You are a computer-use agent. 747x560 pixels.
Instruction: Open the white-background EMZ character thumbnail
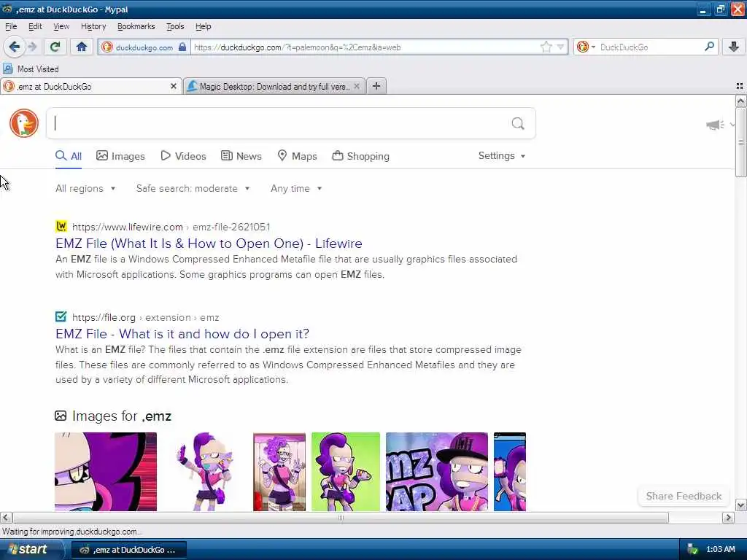pos(205,472)
